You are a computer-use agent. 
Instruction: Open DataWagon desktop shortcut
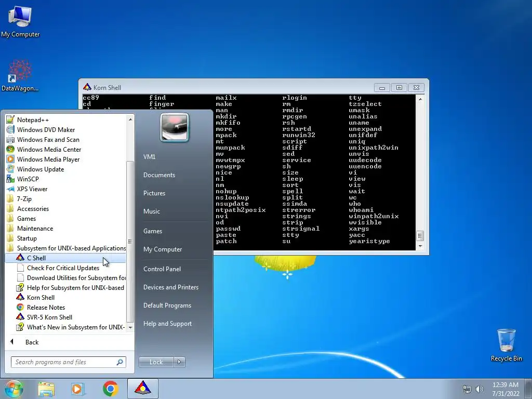[20, 75]
